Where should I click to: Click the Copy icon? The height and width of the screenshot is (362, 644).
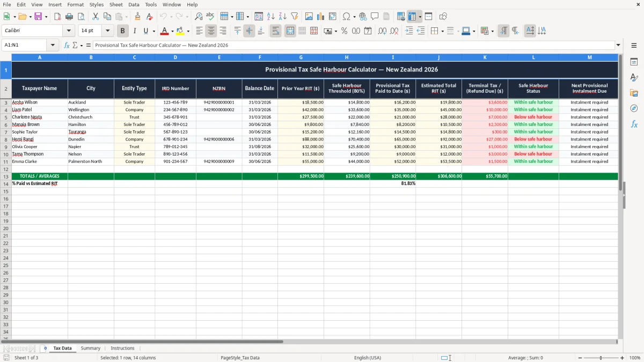click(x=107, y=17)
